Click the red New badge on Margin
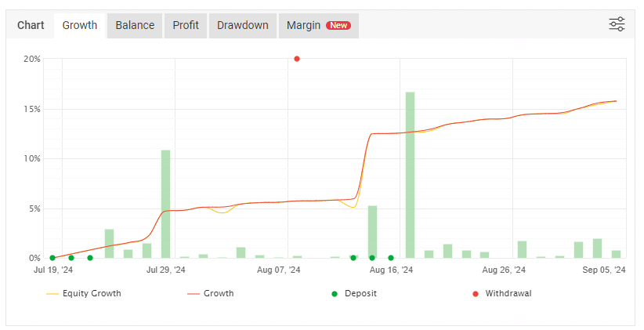644x330 pixels. 338,25
